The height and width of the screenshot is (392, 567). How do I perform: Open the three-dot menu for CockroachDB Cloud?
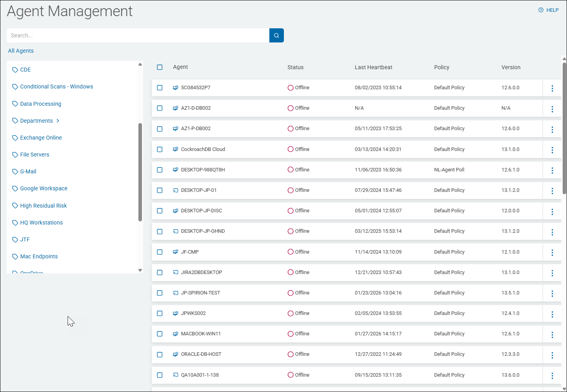click(552, 150)
